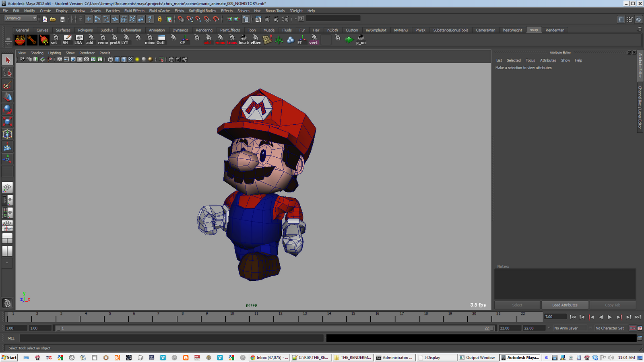Click the p_uni python shelf button

pyautogui.click(x=361, y=39)
